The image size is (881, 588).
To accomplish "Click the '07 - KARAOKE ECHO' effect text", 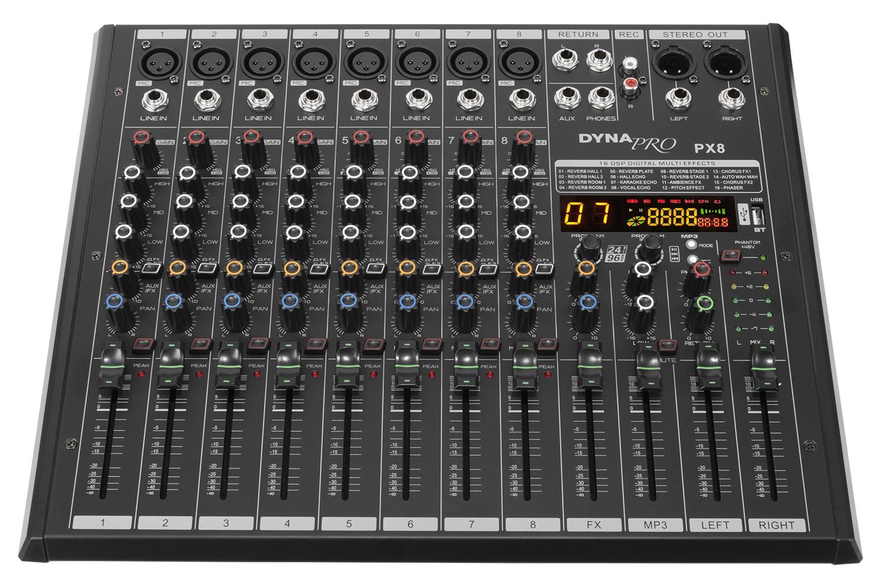I will tap(633, 182).
